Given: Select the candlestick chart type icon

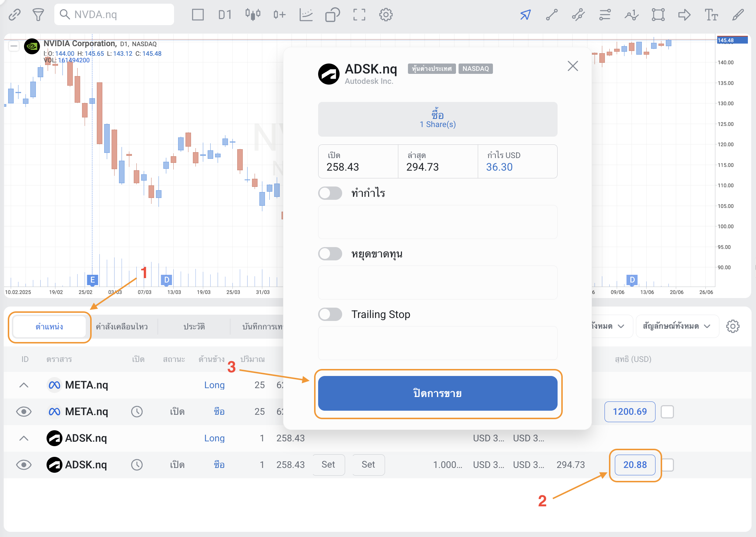Looking at the screenshot, I should [253, 15].
